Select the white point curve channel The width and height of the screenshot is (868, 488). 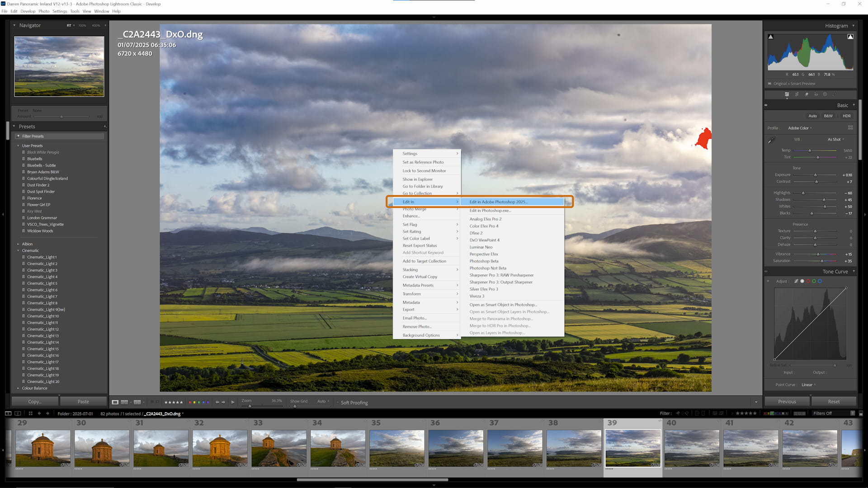click(802, 282)
